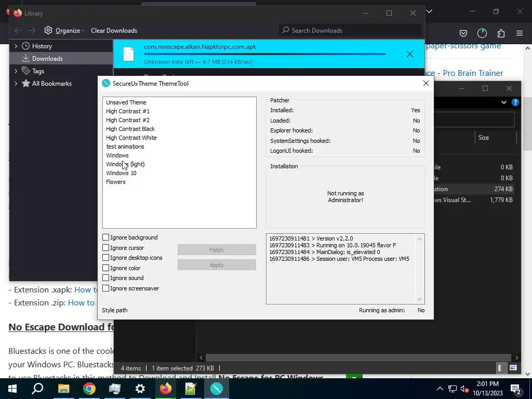This screenshot has height=399, width=532.
Task: Open the network tray icon
Action: tap(453, 389)
